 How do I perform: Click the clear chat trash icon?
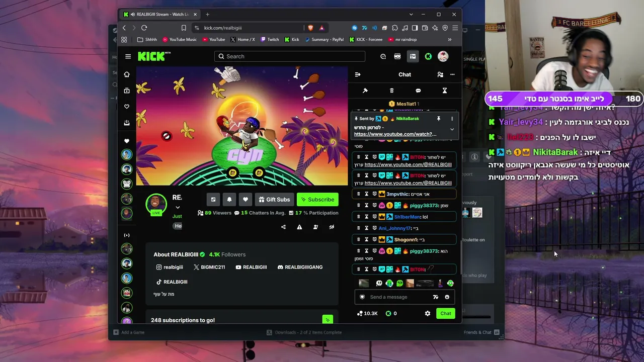[391, 90]
